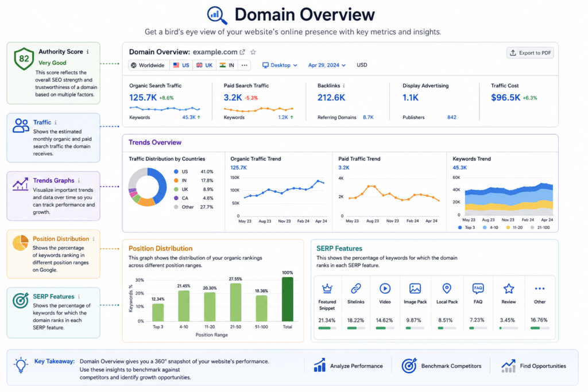Toggle the 4-10 legend in Keywords Trend

click(x=490, y=227)
